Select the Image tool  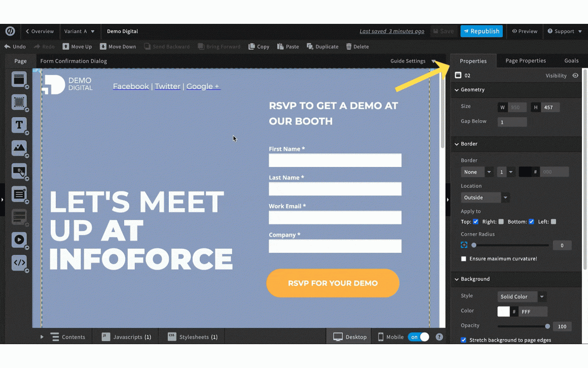(x=19, y=148)
